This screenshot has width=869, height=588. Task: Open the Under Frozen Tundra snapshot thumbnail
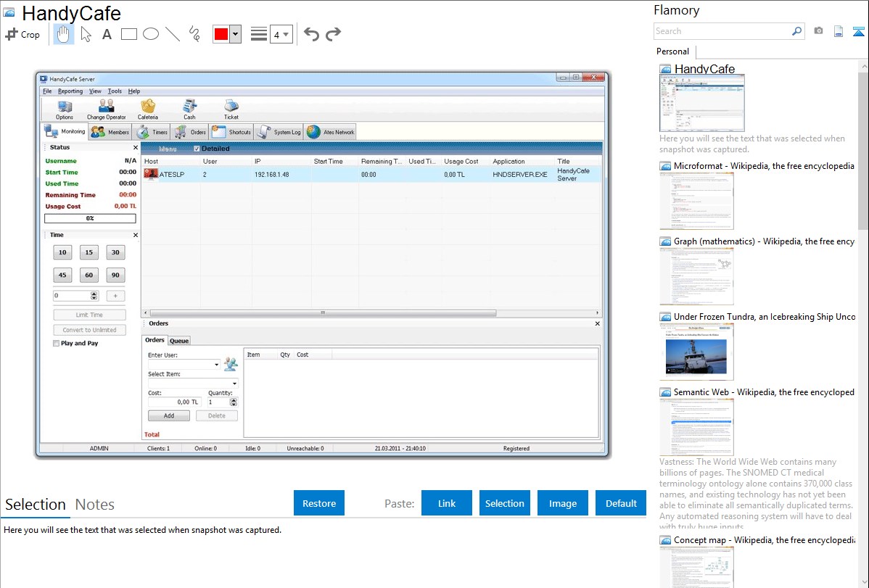696,352
